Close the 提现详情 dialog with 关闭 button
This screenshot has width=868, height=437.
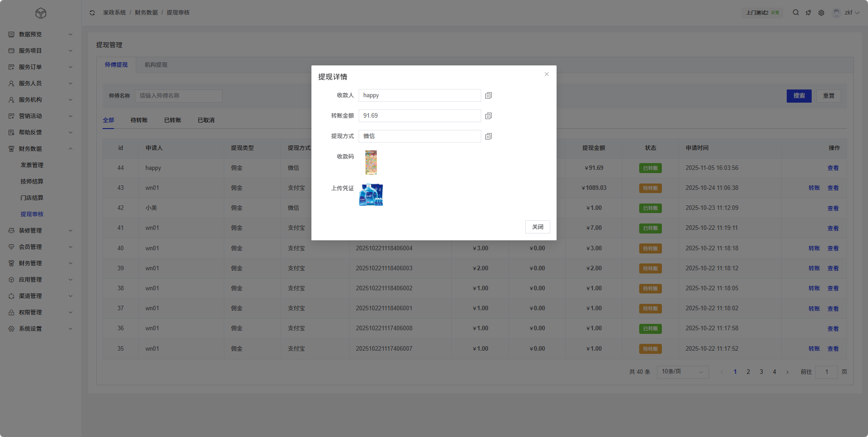[538, 227]
